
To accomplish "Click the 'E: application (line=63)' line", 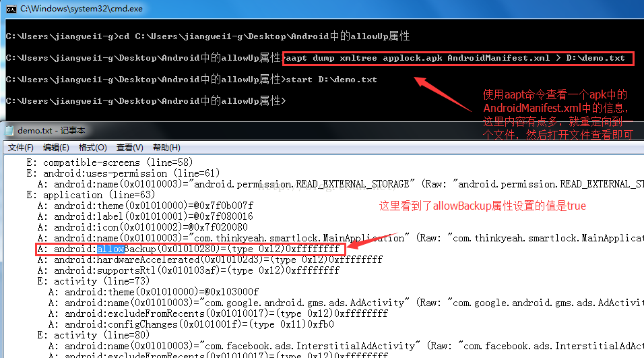I will click(x=91, y=194).
